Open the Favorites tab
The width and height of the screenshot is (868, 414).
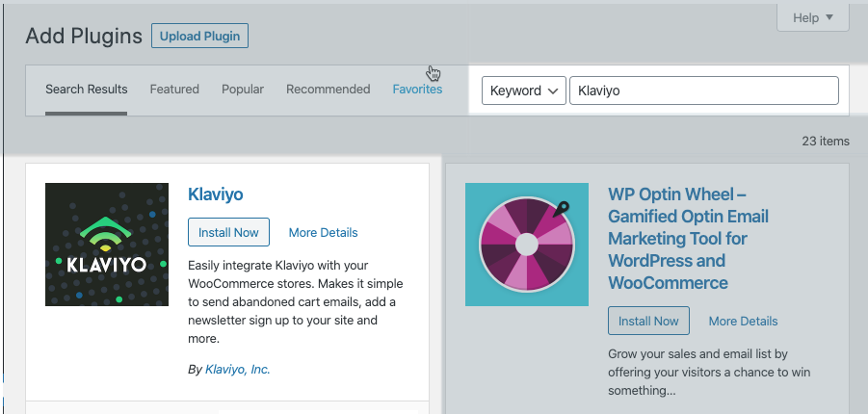tap(417, 90)
